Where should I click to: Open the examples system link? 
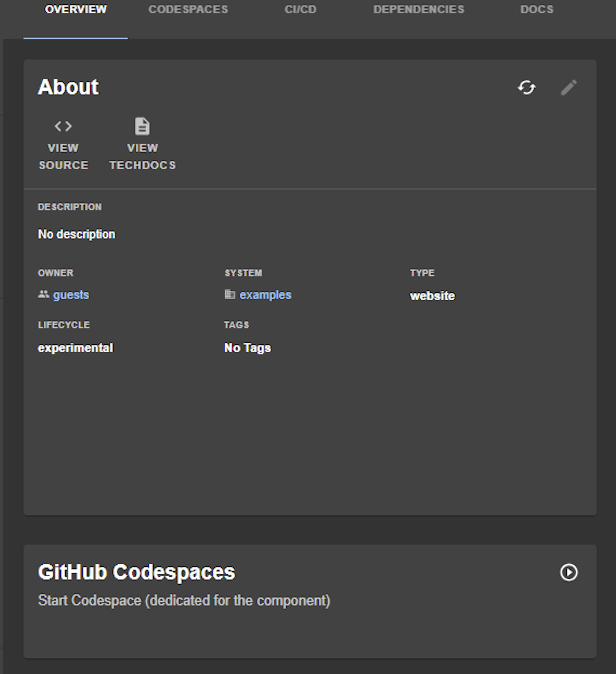click(x=265, y=295)
